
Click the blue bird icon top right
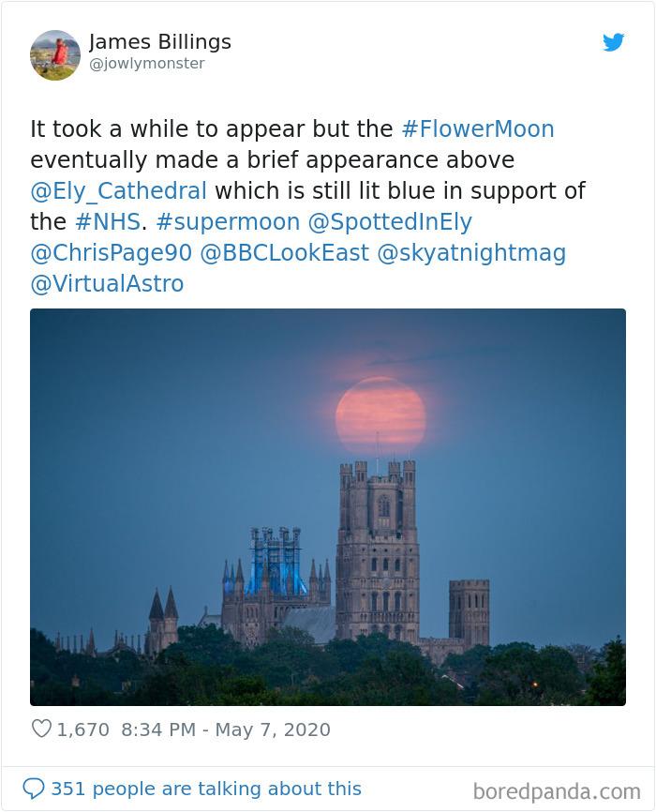click(x=614, y=42)
